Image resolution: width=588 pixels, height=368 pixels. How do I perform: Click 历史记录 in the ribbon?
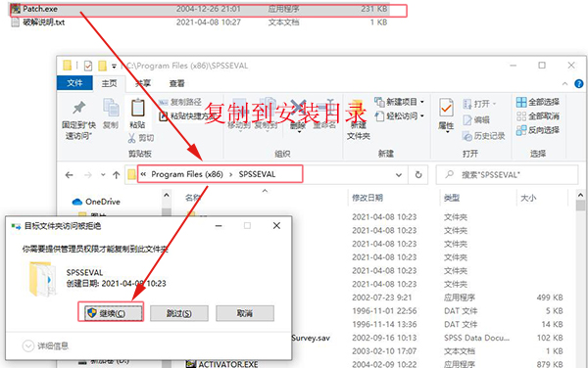(484, 136)
